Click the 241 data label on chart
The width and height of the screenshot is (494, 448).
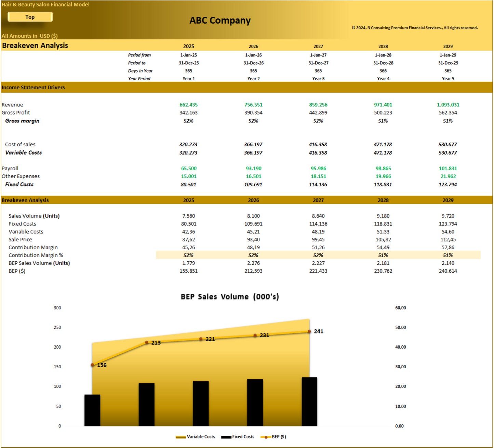pyautogui.click(x=319, y=331)
